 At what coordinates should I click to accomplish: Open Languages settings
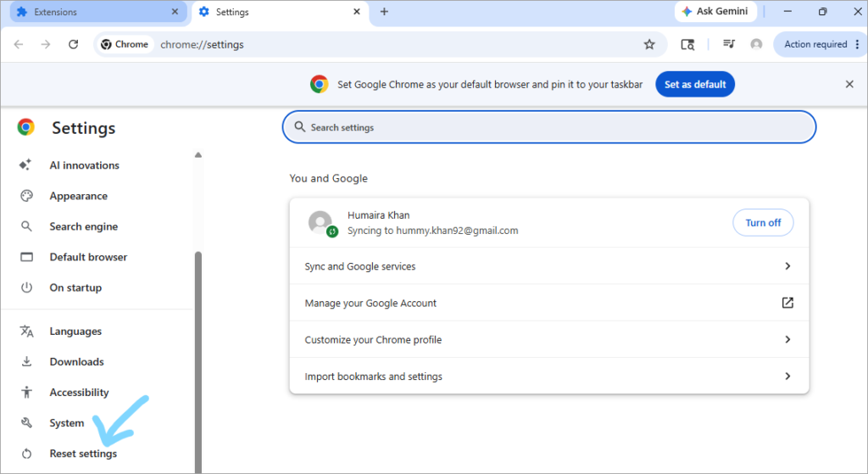75,332
